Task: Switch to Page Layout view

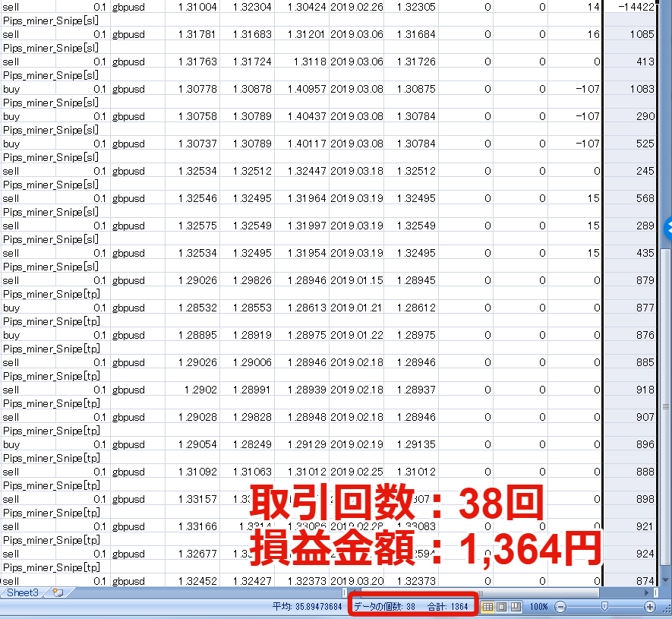Action: click(501, 607)
